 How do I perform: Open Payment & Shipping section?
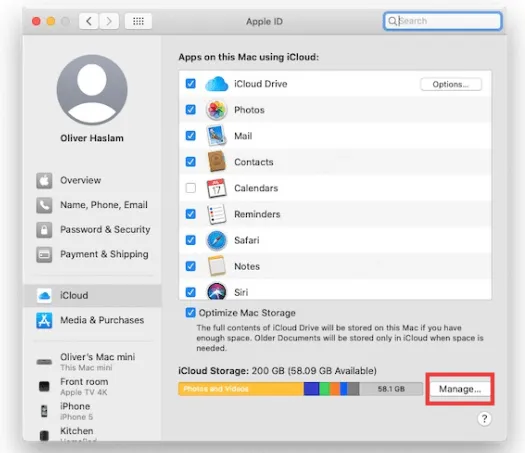92,254
